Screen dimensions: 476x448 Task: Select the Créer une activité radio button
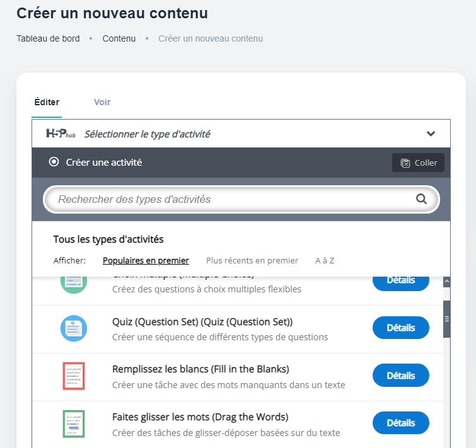click(x=54, y=163)
